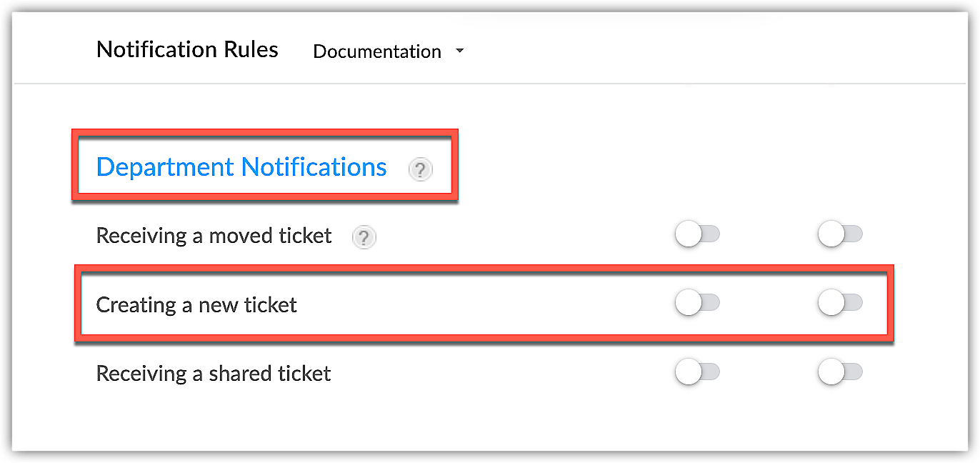Toggle right switch for Receiving a shared ticket
This screenshot has width=980, height=463.
pyautogui.click(x=840, y=372)
